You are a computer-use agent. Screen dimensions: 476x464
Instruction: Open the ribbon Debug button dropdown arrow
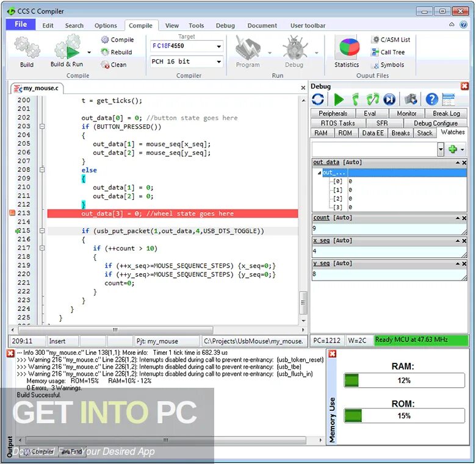coord(316,53)
